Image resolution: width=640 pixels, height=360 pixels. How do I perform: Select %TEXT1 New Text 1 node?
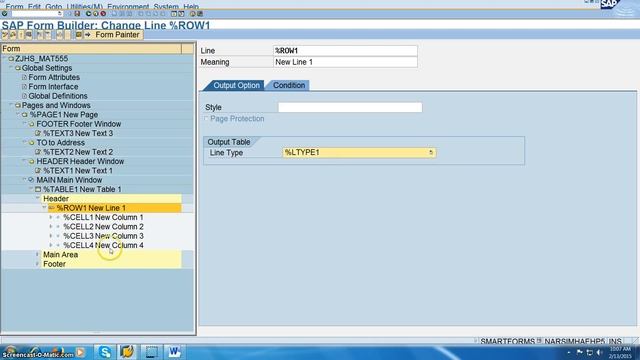tap(78, 171)
